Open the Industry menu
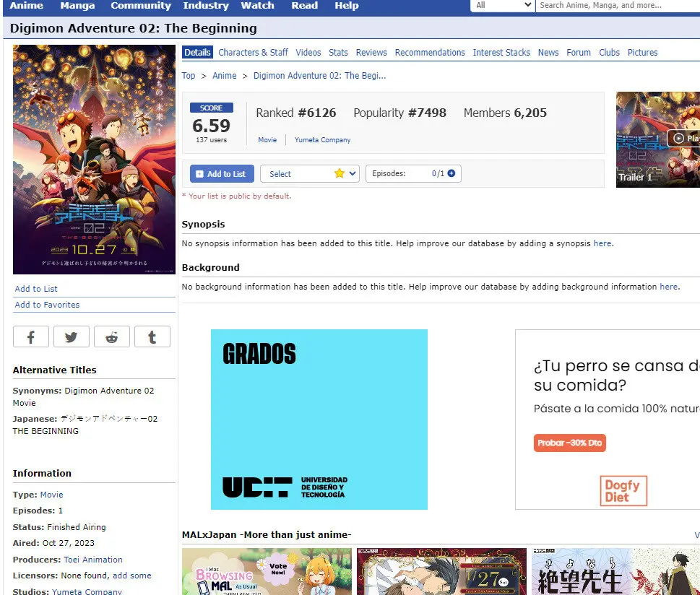This screenshot has height=595, width=700. [206, 5]
